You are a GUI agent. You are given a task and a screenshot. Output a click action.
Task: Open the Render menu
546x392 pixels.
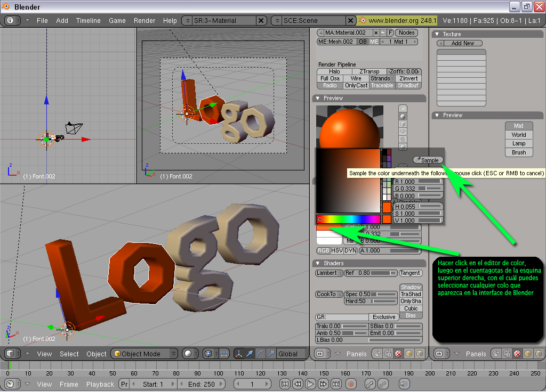click(144, 21)
